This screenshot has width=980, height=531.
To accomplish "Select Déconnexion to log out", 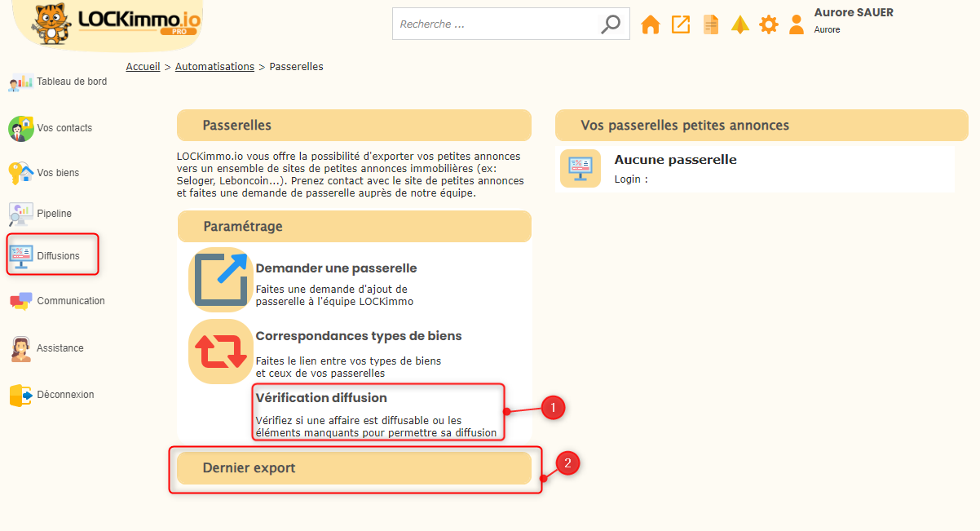I will (x=65, y=395).
